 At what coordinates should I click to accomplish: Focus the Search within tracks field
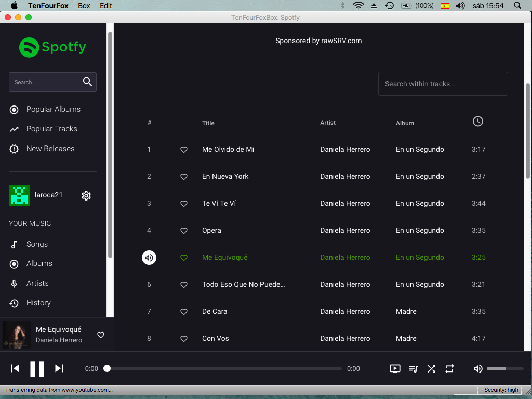coord(443,84)
